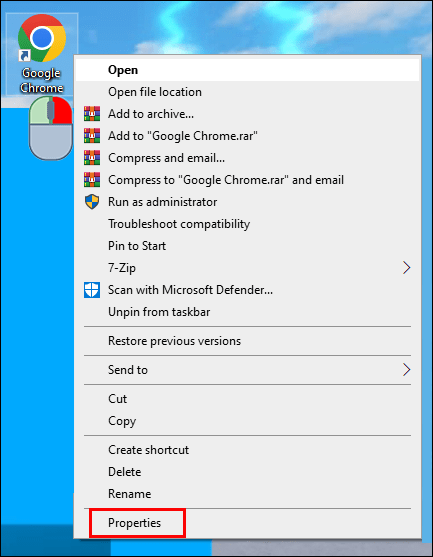Click the WinRAR icon beside Compress and email

coord(92,158)
